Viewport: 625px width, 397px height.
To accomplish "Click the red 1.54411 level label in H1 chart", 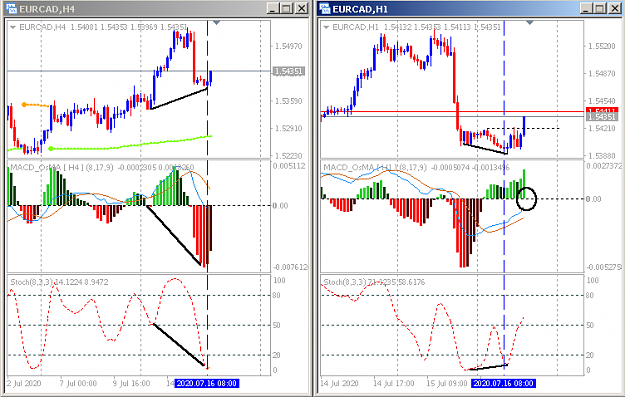I will [601, 110].
